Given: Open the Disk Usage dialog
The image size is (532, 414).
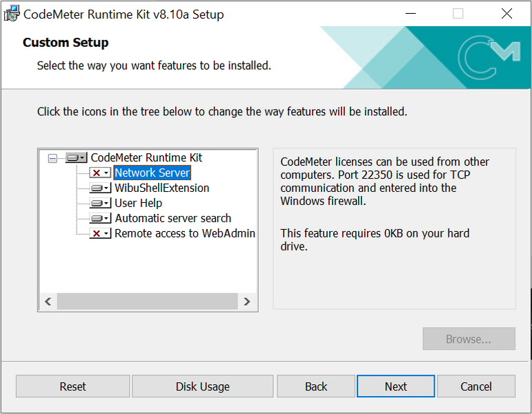Looking at the screenshot, I should tap(202, 386).
